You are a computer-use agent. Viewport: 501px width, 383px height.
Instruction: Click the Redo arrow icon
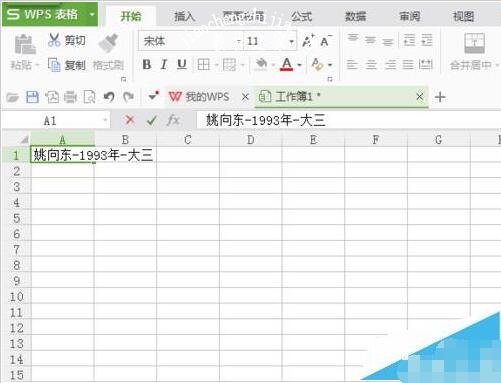128,97
